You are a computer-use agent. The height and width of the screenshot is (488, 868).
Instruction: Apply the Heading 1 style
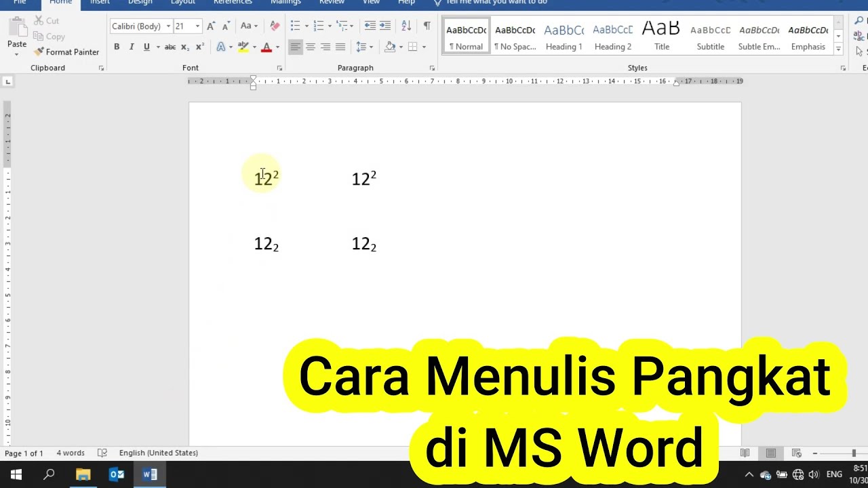pos(564,36)
